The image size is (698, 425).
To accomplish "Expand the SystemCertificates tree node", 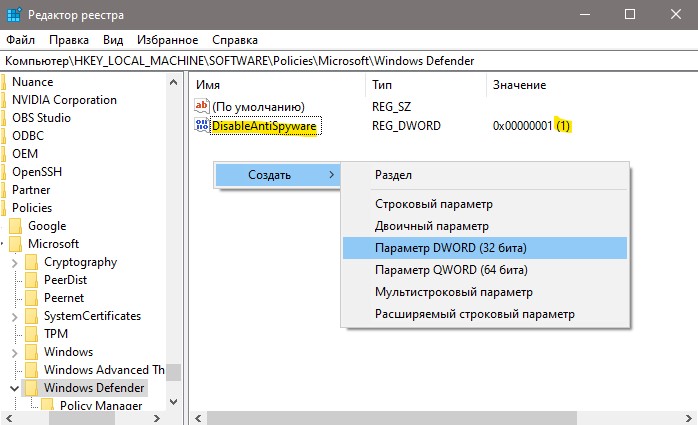I will coord(14,317).
